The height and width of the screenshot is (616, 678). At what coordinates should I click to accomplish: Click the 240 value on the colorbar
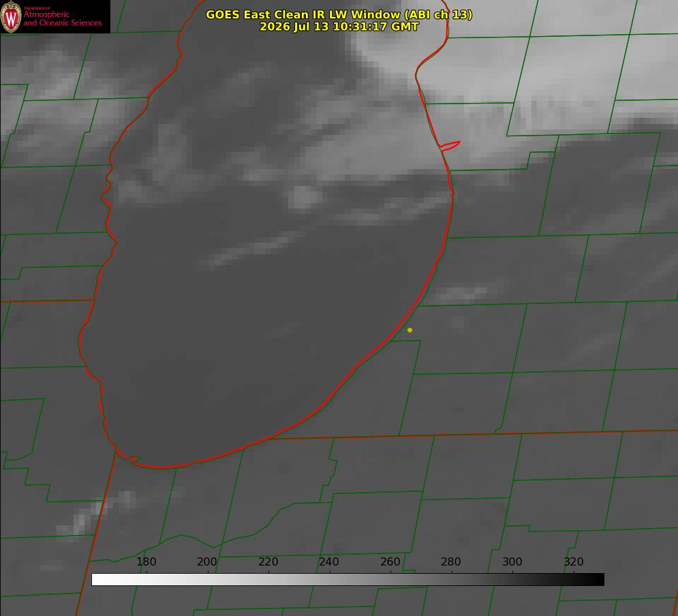(329, 561)
